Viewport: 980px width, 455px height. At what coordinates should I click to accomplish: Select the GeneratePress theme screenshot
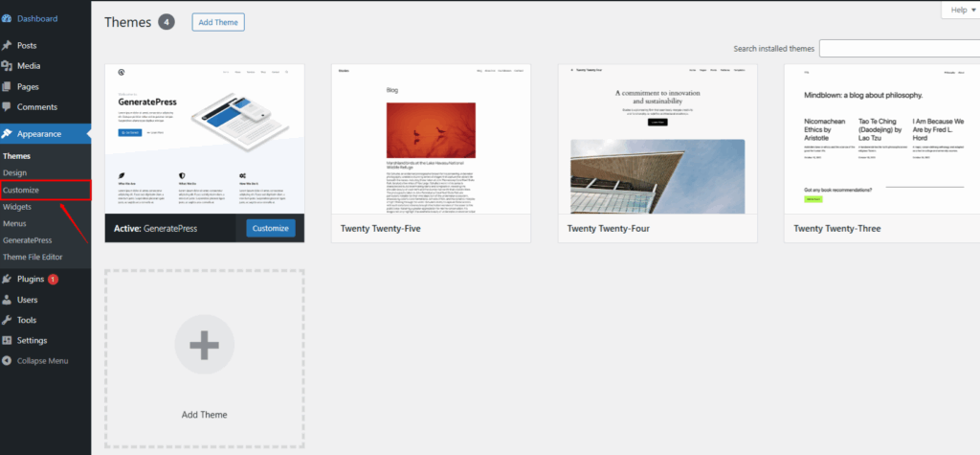[205, 139]
